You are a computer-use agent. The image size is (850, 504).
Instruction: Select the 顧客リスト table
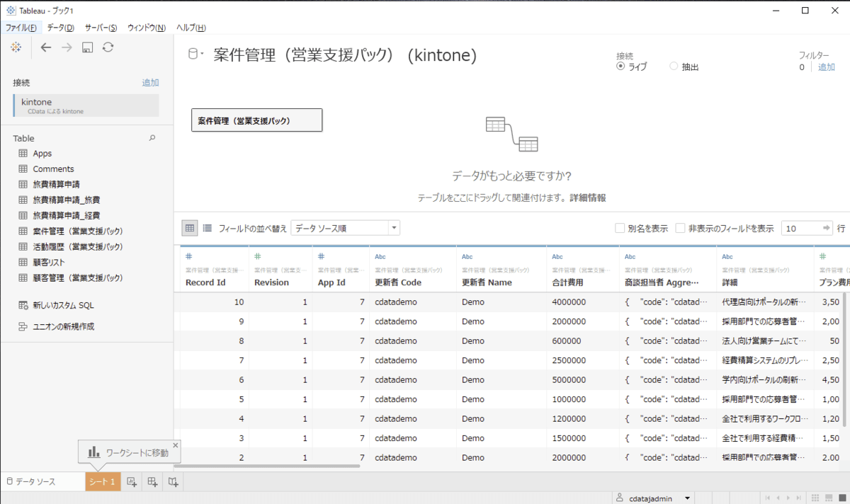tap(49, 263)
